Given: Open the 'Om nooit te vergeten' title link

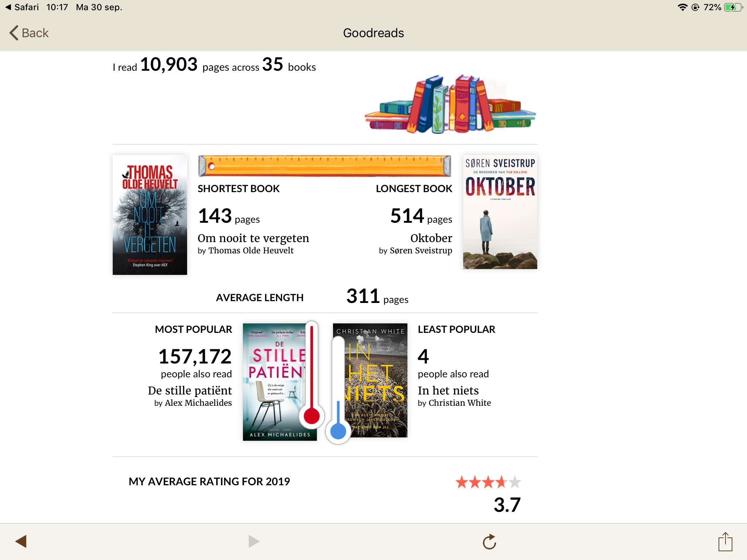Looking at the screenshot, I should [x=253, y=238].
